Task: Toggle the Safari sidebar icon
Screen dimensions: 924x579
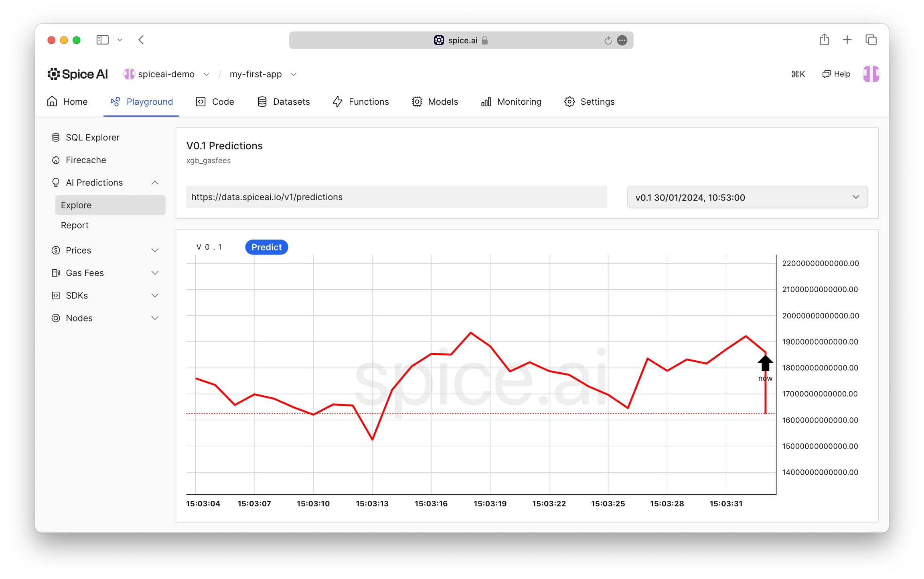Action: click(x=102, y=40)
